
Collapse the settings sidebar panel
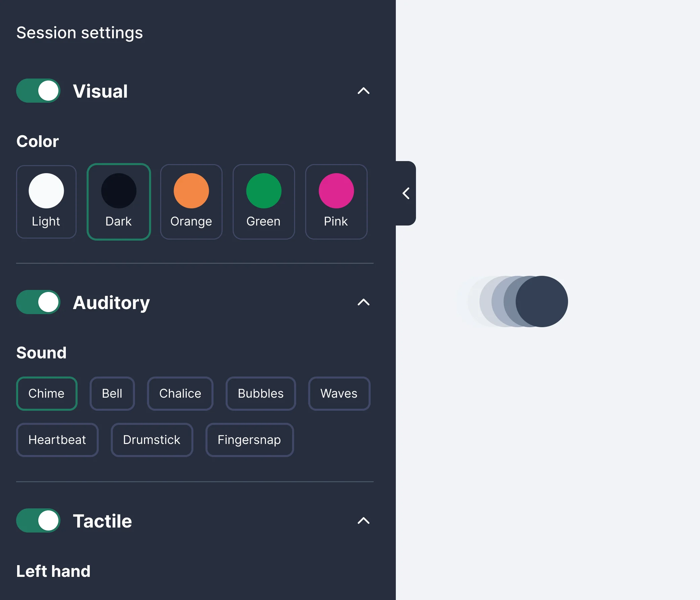point(406,194)
